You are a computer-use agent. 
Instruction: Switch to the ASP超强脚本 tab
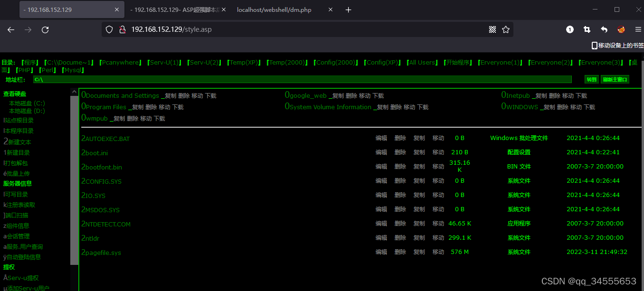click(x=178, y=9)
